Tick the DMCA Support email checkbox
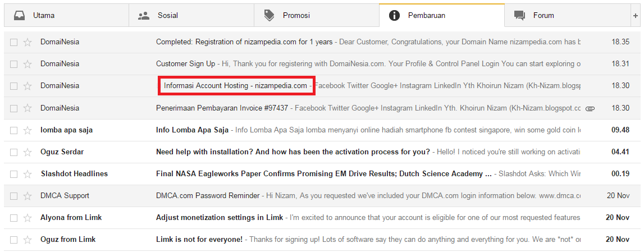 (14, 196)
